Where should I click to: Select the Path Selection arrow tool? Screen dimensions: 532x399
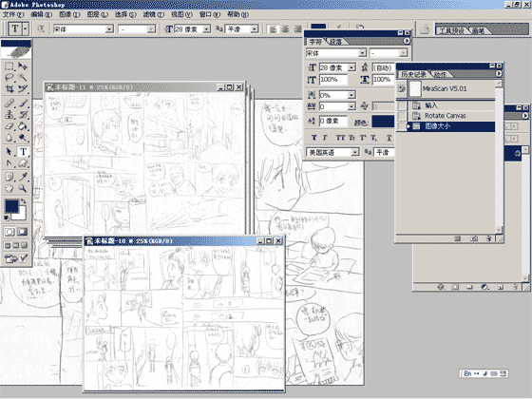point(9,151)
